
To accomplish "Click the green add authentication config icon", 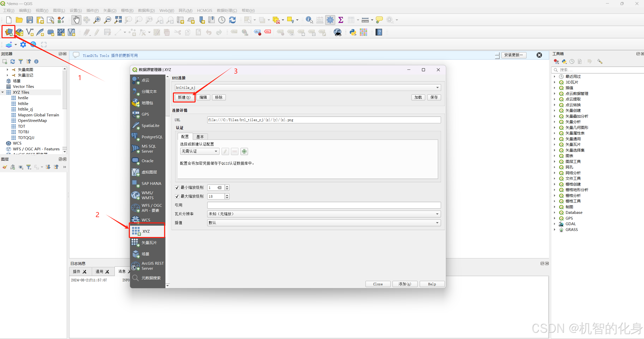I will tap(244, 151).
